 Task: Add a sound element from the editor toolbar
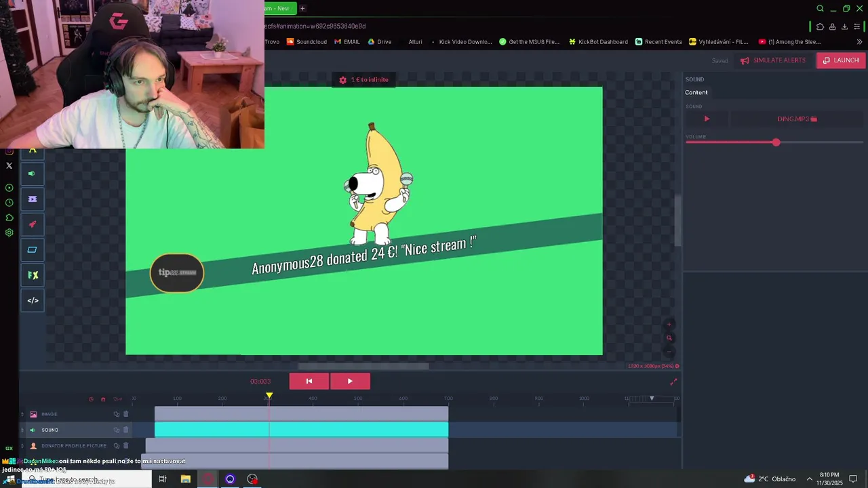[32, 174]
